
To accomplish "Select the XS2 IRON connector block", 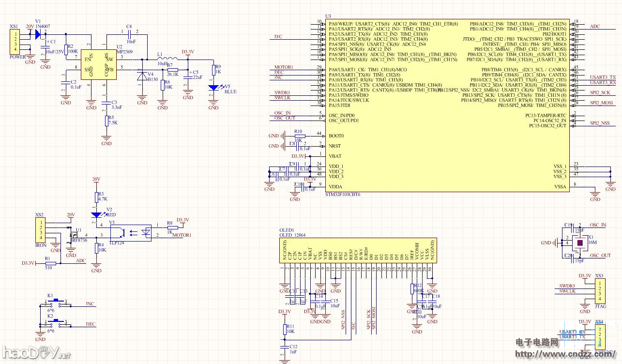I will 41,230.
